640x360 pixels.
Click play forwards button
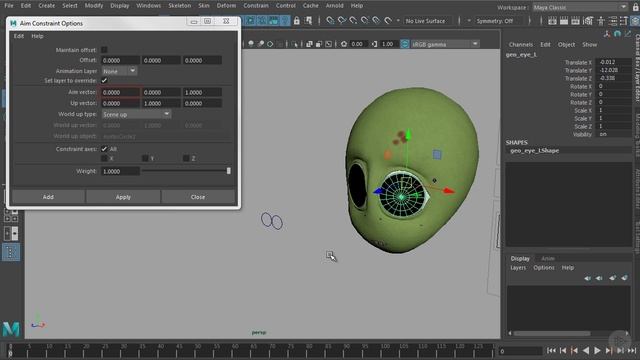coord(597,351)
